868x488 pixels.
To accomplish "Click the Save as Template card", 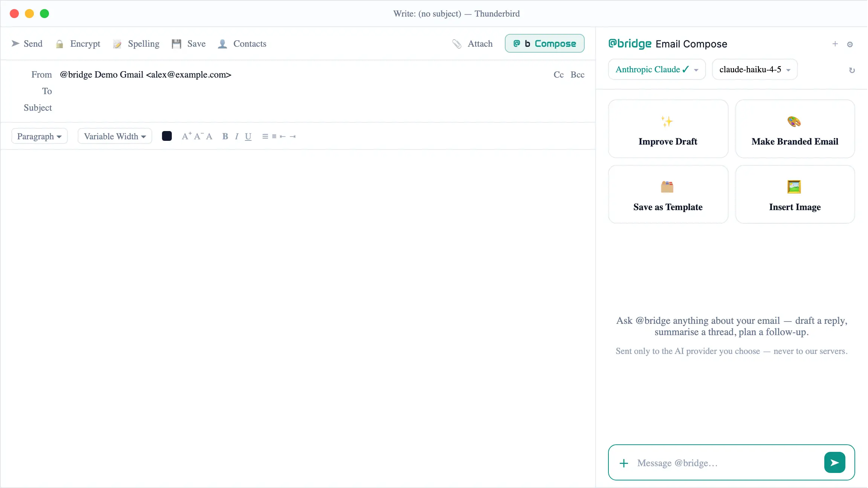I will pyautogui.click(x=668, y=194).
